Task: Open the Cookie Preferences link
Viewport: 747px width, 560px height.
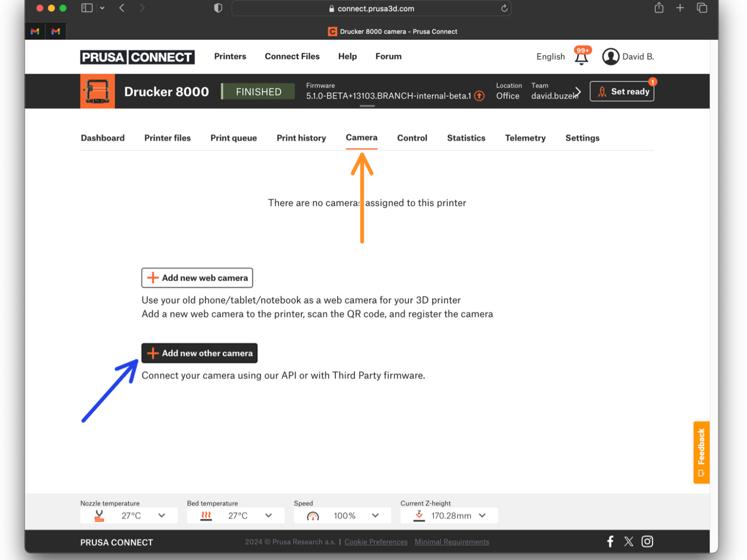Action: click(x=375, y=542)
